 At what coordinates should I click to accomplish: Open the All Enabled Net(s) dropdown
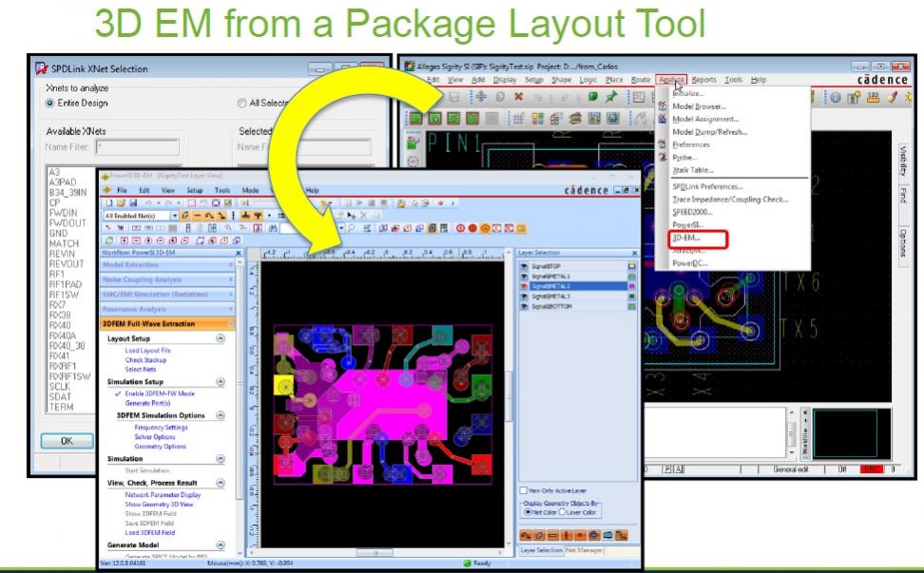click(x=173, y=216)
